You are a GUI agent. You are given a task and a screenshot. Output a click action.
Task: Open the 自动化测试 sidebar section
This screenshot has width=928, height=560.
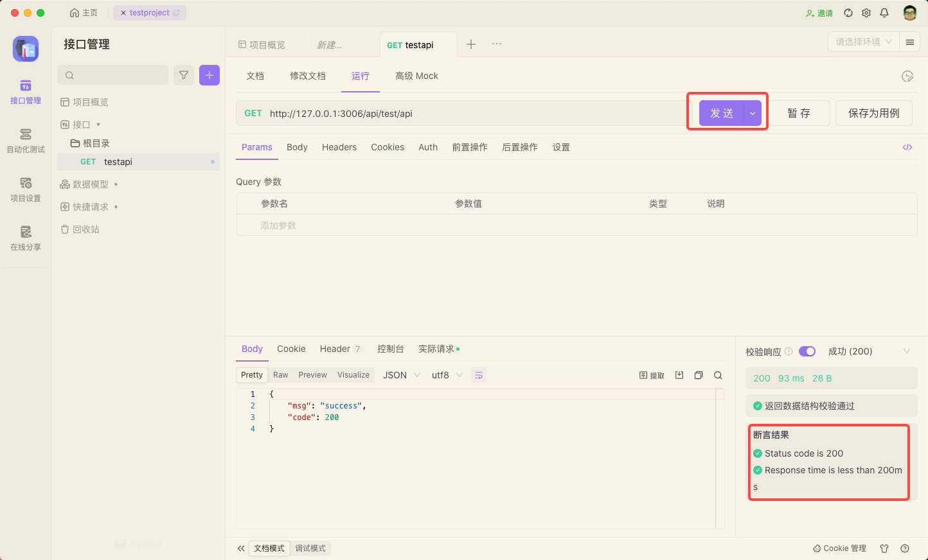(26, 140)
